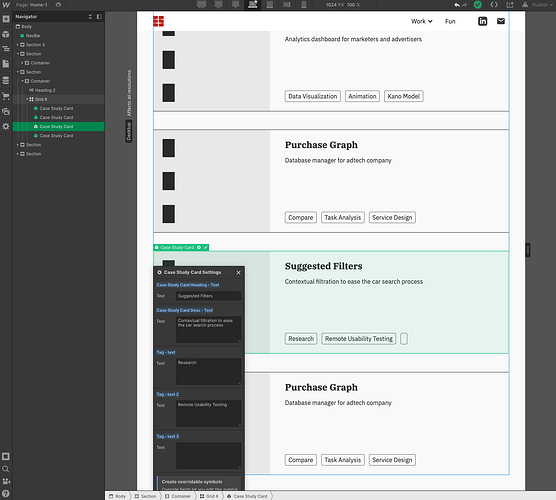Open project Settings gear in sidebar
556x500 pixels.
point(6,127)
